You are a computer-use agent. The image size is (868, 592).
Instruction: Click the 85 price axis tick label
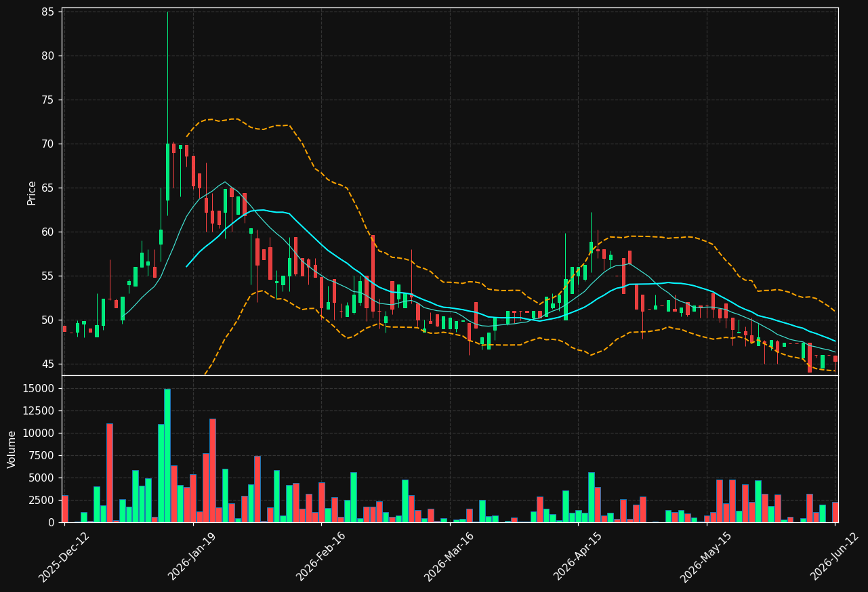click(x=48, y=12)
